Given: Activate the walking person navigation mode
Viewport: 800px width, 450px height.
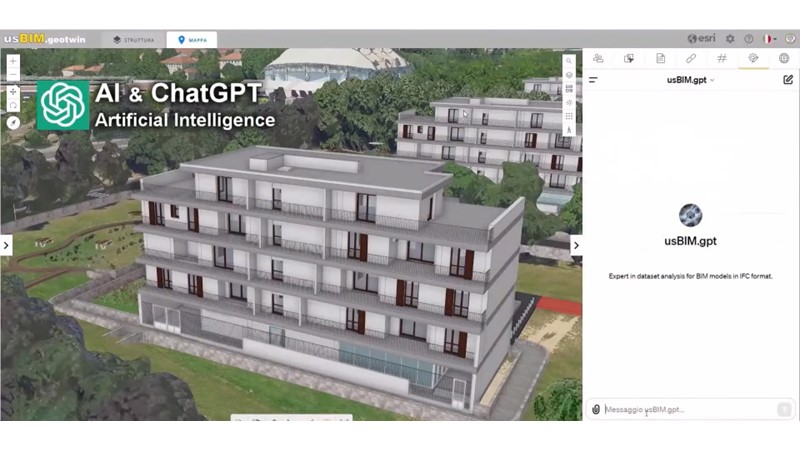Looking at the screenshot, I should tap(569, 130).
